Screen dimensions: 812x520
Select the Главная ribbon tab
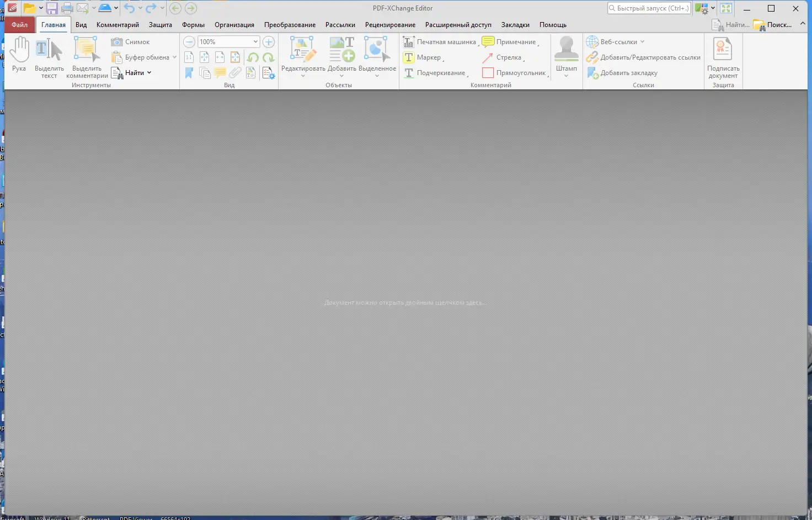54,25
